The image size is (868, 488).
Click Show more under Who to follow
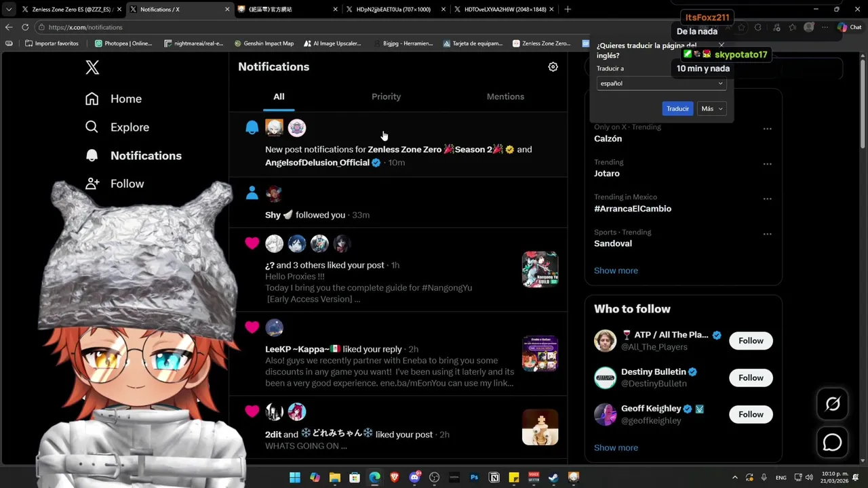pos(616,448)
